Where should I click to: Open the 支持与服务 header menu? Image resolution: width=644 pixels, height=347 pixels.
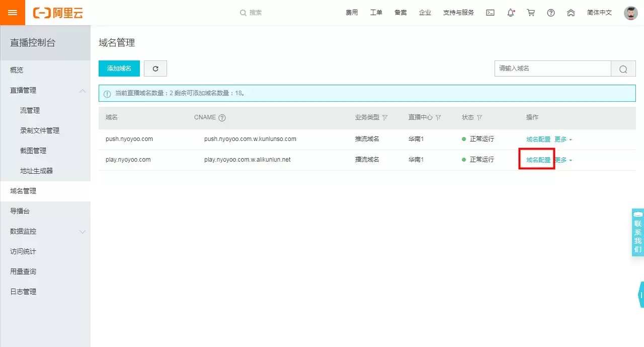(458, 13)
